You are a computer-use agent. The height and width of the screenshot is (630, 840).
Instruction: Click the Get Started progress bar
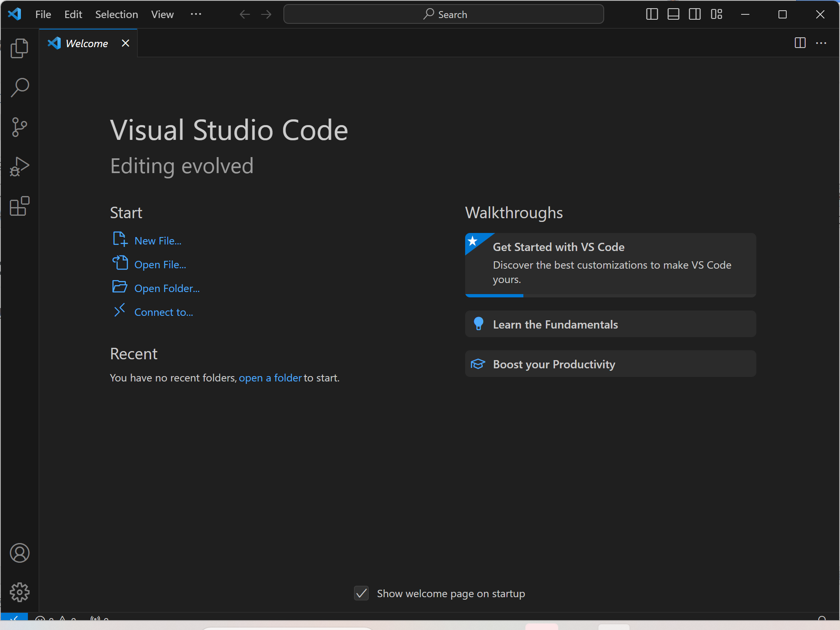[x=610, y=296]
